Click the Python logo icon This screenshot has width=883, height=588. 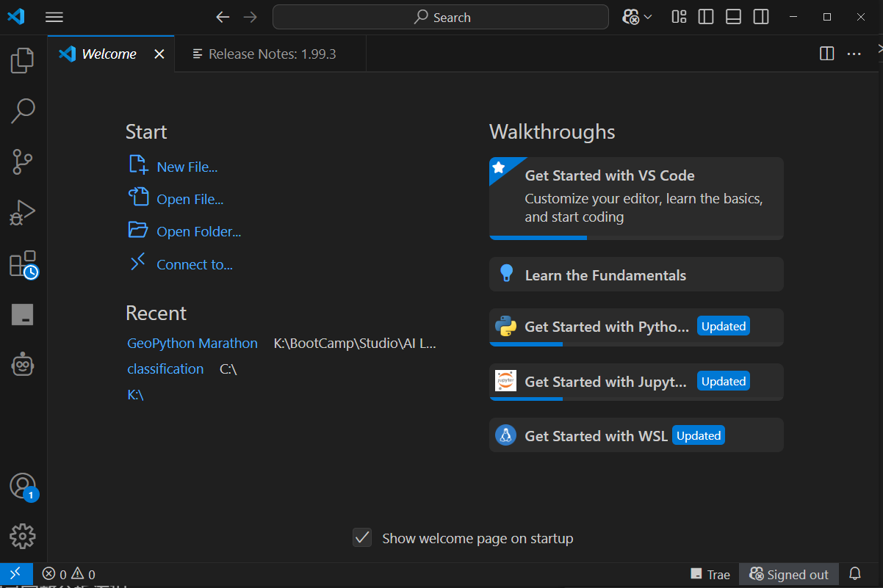click(505, 326)
